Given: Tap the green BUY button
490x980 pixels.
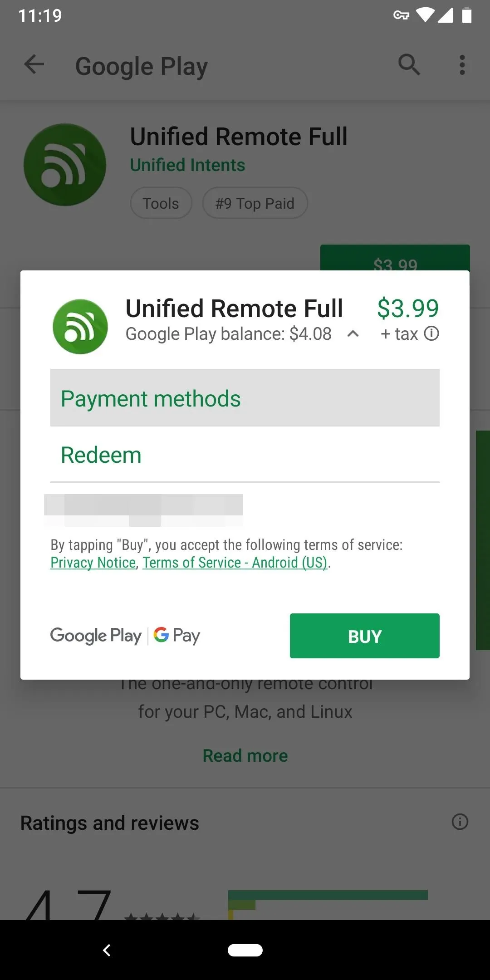Looking at the screenshot, I should 365,636.
